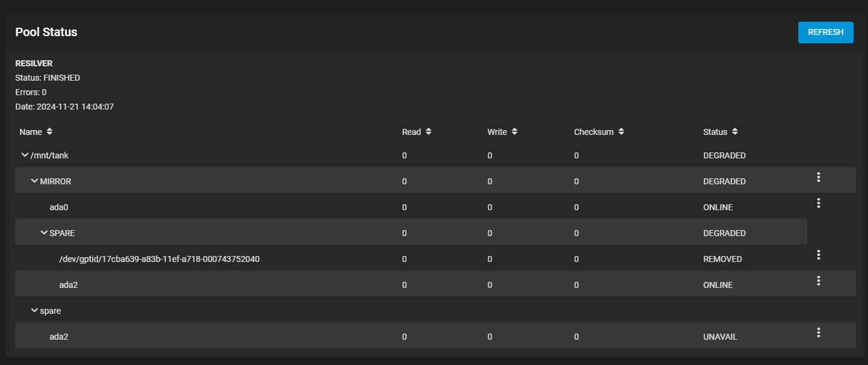
Task: Open options menu for ONLINE ada2 disk
Action: coord(818,281)
